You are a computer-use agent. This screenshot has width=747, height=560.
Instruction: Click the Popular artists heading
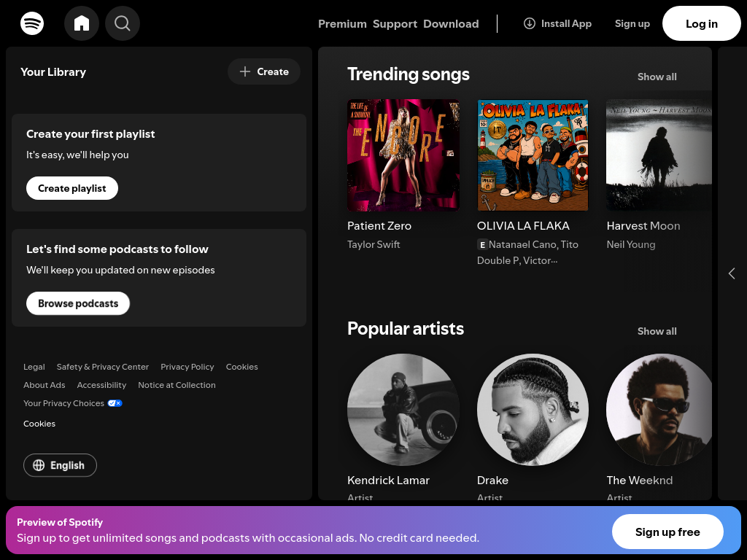point(406,329)
